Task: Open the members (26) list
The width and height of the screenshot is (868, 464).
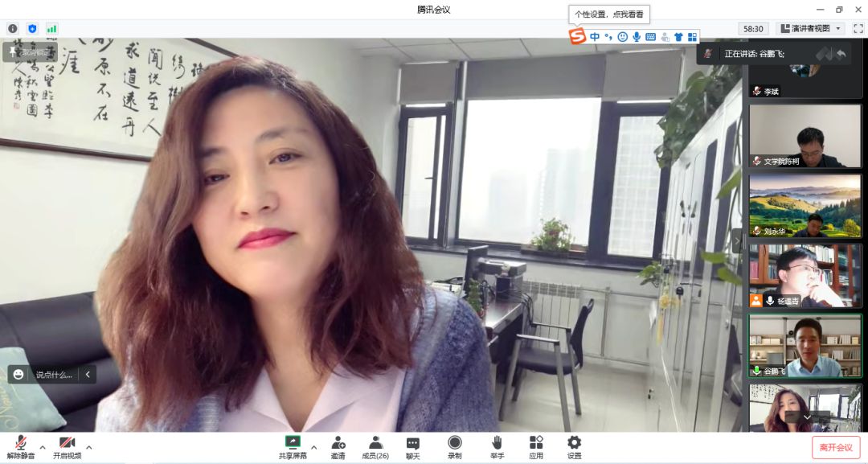Action: point(375,442)
